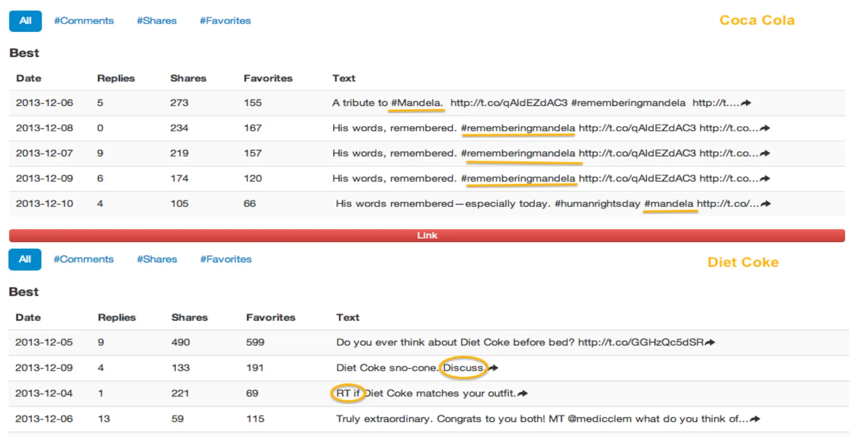The height and width of the screenshot is (437, 868).
Task: Open arrow icon on #humanrightsday tweet row
Action: (766, 204)
